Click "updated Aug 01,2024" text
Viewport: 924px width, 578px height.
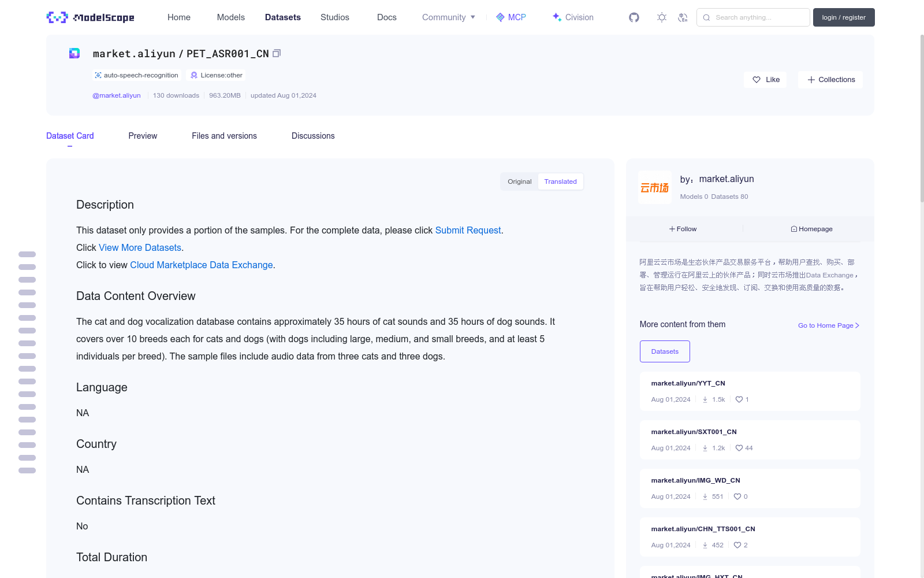pos(284,95)
